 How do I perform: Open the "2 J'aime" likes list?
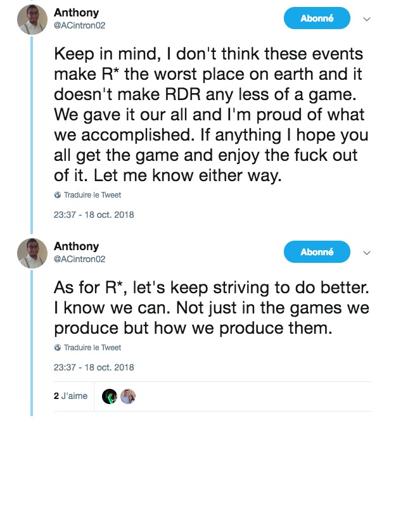pyautogui.click(x=70, y=396)
